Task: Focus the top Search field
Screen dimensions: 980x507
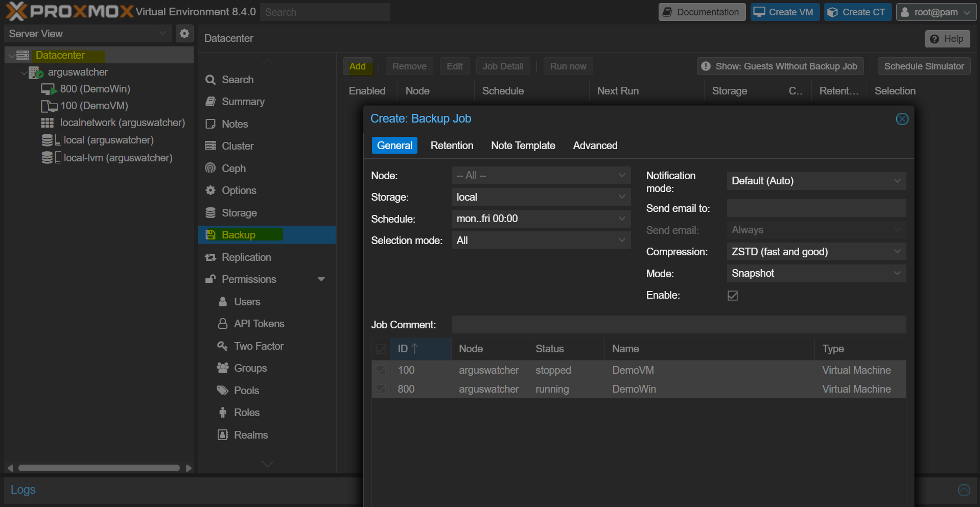Action: pyautogui.click(x=325, y=12)
